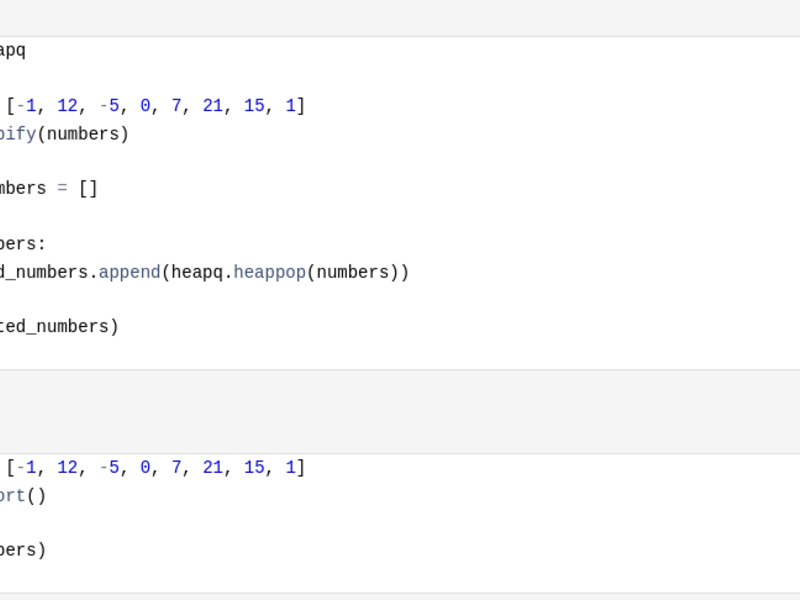Click the -5 value in second list

pyautogui.click(x=109, y=467)
